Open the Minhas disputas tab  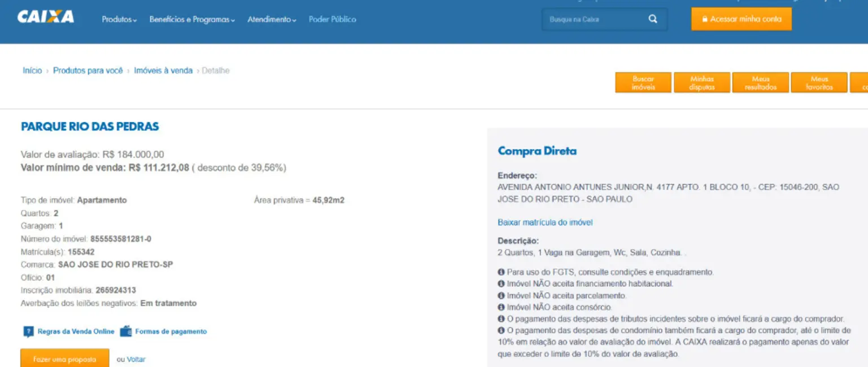click(x=702, y=83)
